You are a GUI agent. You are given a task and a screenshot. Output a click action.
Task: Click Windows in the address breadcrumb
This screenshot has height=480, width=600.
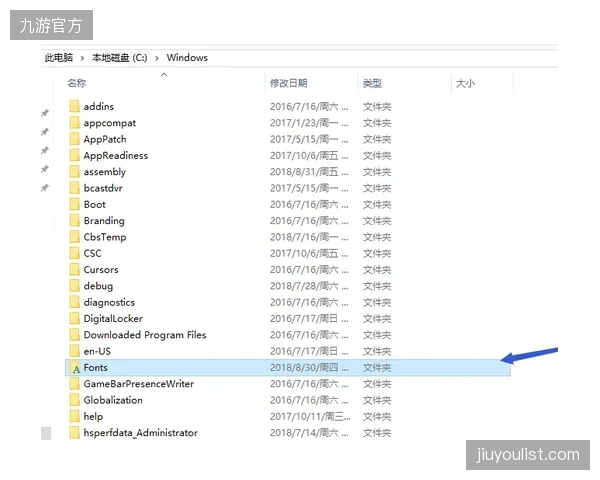187,58
